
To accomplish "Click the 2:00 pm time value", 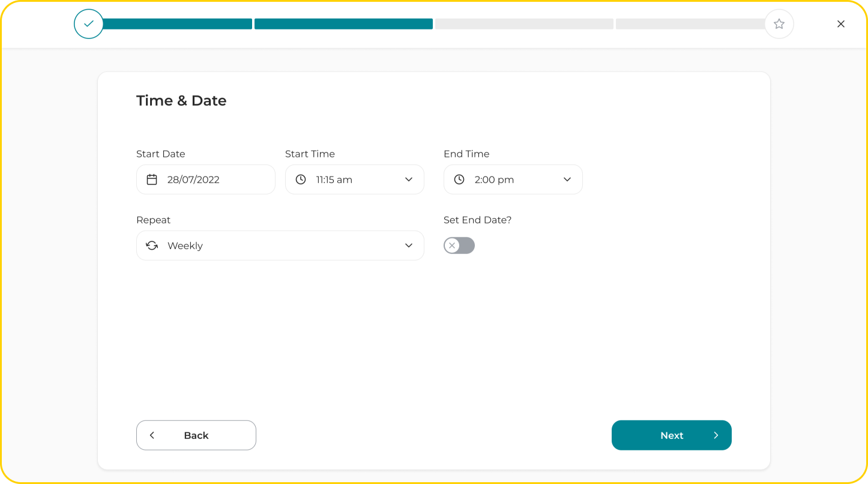I will coord(494,180).
